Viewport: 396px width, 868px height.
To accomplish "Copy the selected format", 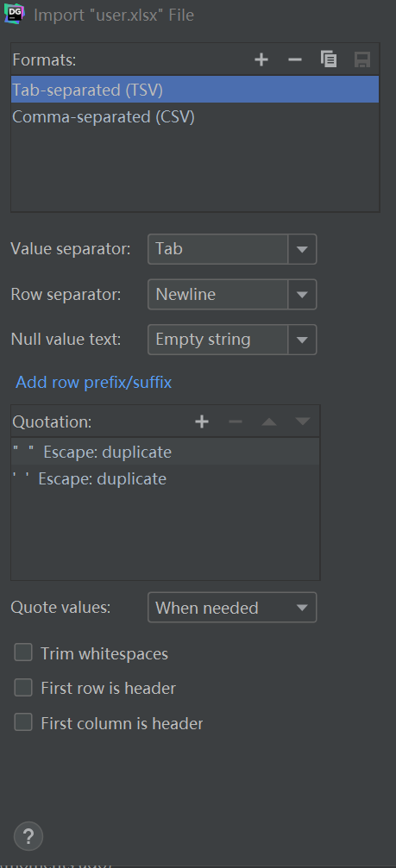I will (329, 59).
